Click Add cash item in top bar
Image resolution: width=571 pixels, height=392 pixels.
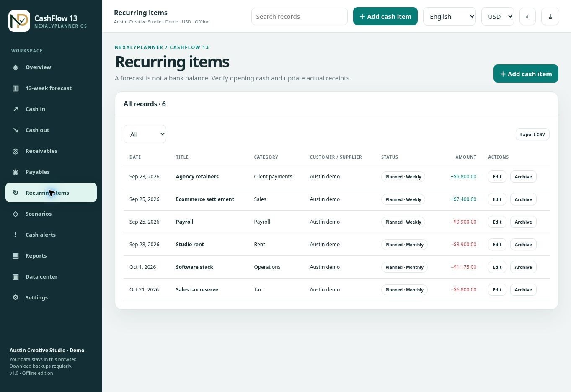click(385, 16)
